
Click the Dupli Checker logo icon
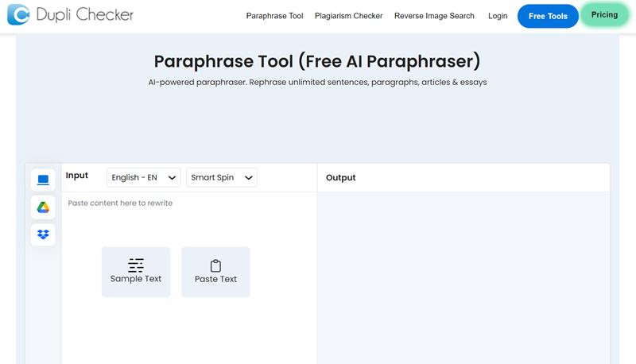pos(18,15)
